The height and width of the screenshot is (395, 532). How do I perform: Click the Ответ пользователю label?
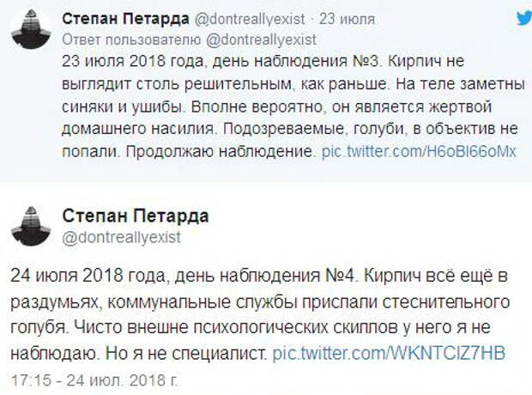pos(131,40)
